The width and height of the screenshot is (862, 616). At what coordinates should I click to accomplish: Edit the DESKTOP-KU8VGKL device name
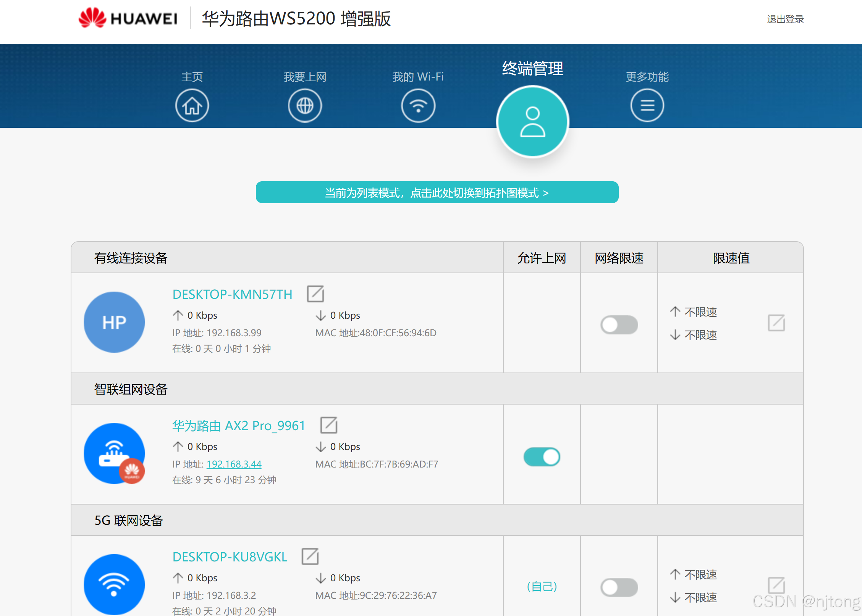click(x=310, y=556)
